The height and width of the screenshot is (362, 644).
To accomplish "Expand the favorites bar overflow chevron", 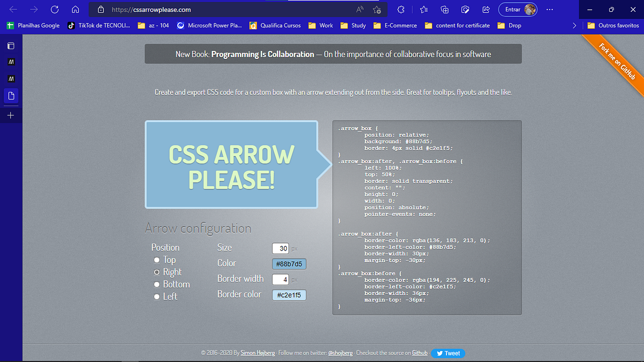I will tap(574, 25).
